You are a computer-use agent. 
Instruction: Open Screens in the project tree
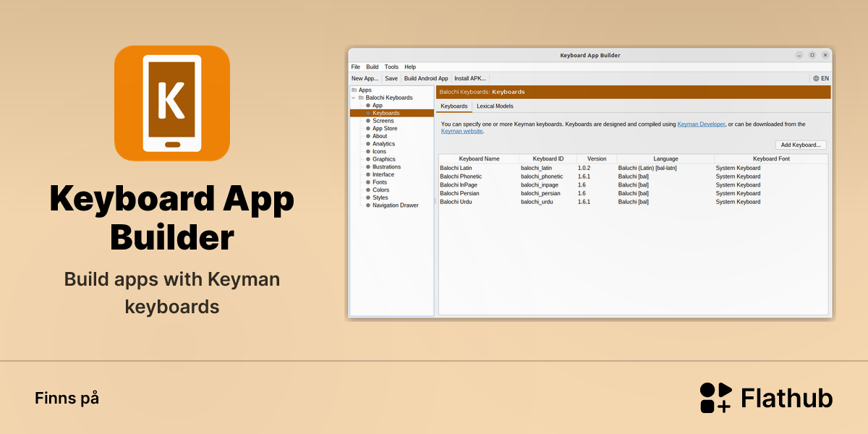(x=383, y=121)
